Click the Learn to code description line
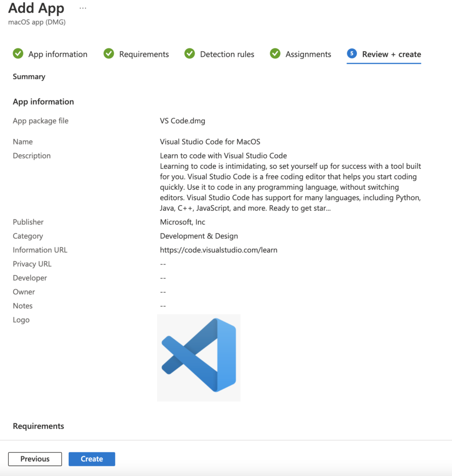The width and height of the screenshot is (452, 476). pyautogui.click(x=223, y=156)
